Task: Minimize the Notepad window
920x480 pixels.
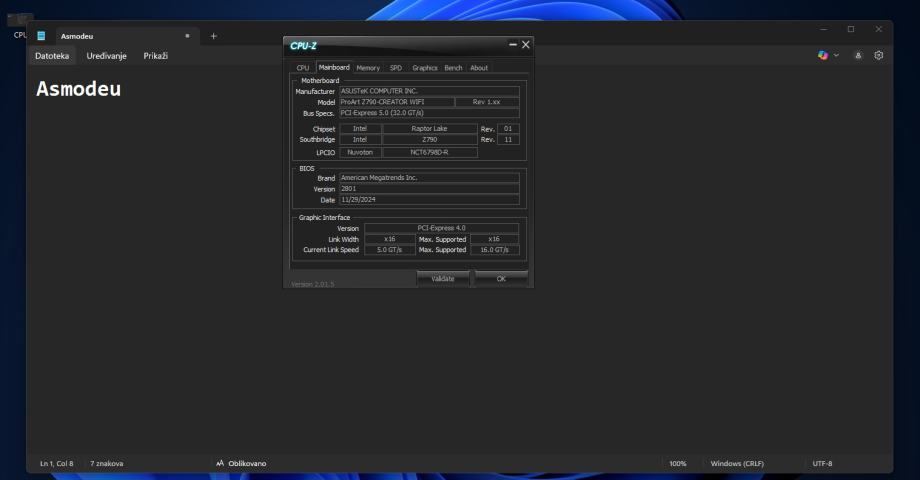Action: click(824, 29)
